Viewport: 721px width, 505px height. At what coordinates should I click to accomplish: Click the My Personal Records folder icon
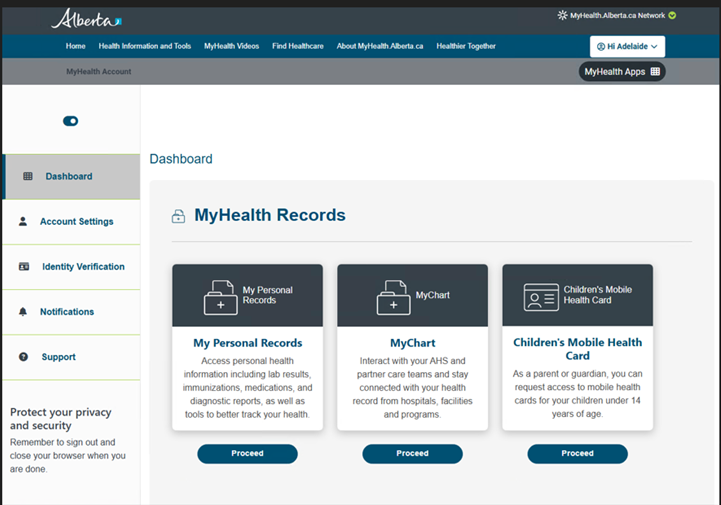pos(221,297)
